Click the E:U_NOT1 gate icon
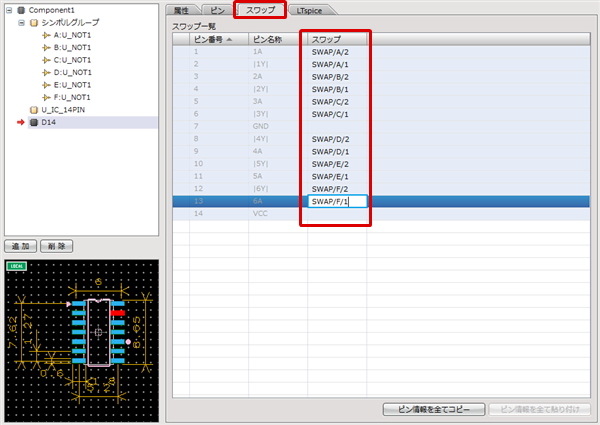 pyautogui.click(x=46, y=85)
